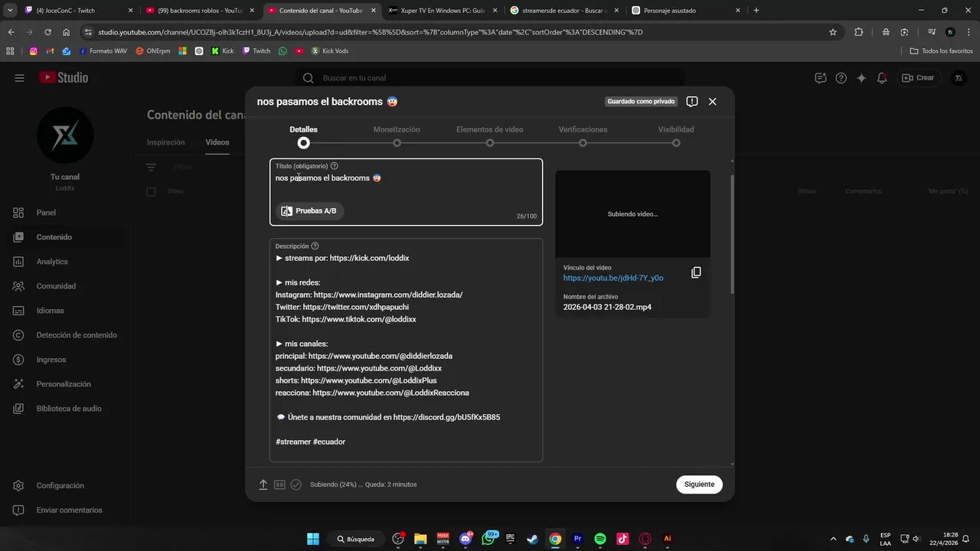The height and width of the screenshot is (551, 980).
Task: Open Contenido in the sidebar
Action: point(64,237)
